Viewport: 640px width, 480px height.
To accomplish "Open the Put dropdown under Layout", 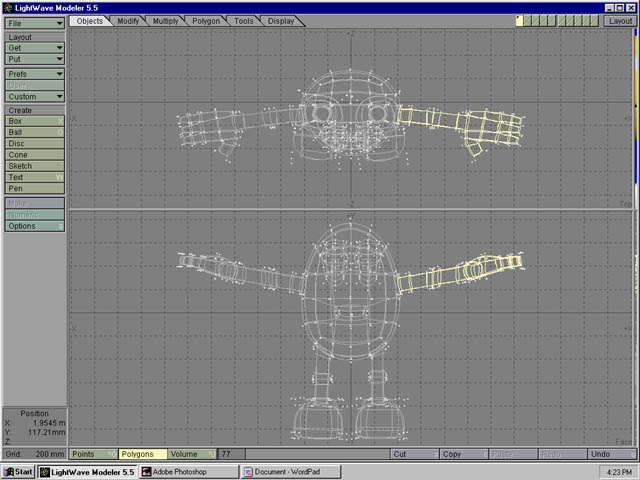I will point(35,59).
